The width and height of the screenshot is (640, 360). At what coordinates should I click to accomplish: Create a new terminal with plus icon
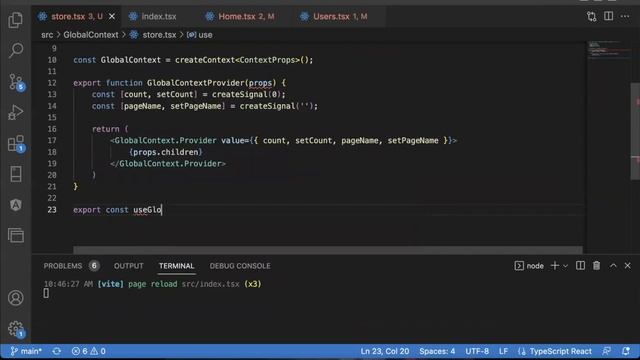[554, 266]
